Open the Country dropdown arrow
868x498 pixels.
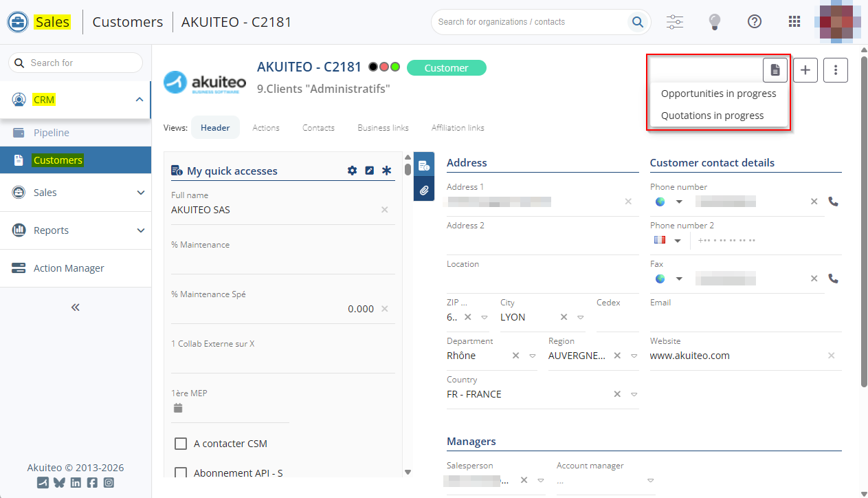click(x=634, y=394)
